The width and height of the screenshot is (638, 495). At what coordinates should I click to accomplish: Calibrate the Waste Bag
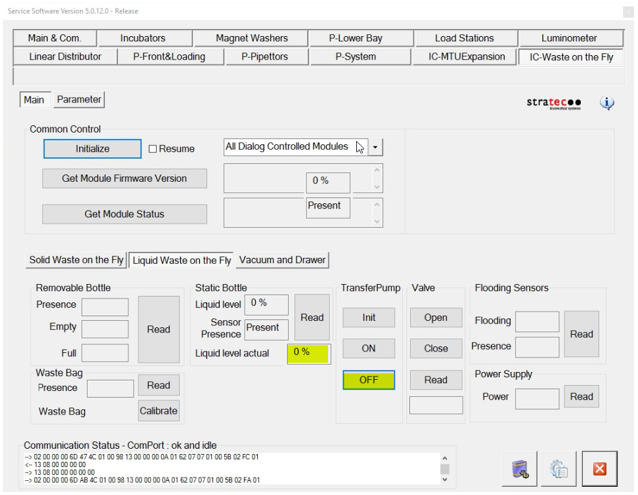pyautogui.click(x=158, y=411)
